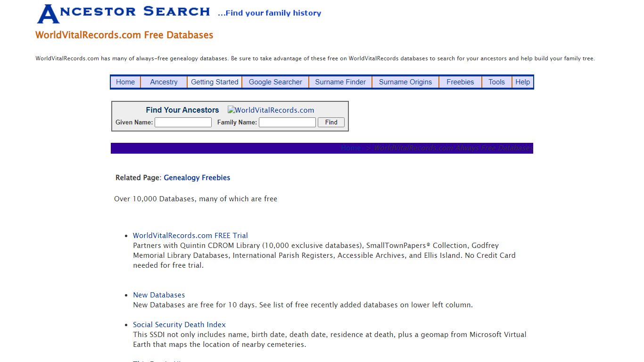The image size is (644, 362).
Task: Open the New Databases link
Action: [x=159, y=295]
